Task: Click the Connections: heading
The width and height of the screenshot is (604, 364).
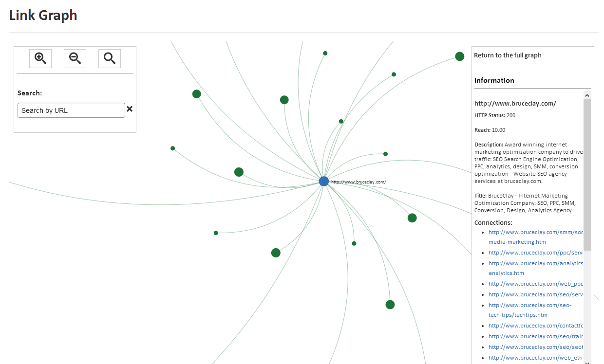Action: coord(493,222)
